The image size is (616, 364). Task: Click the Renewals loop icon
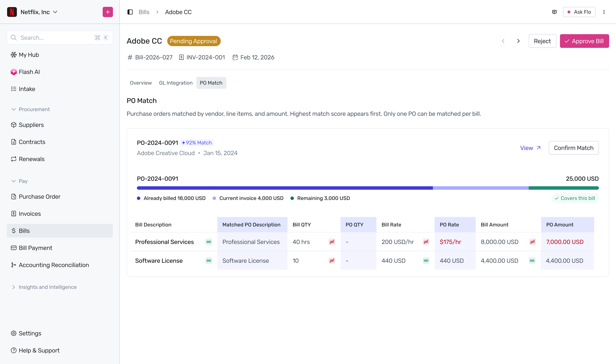click(x=14, y=159)
